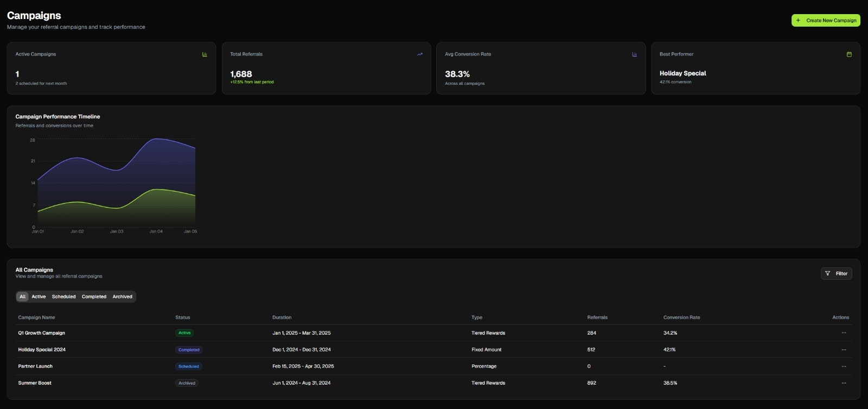Click the date range Jan 1, 2025 - Mar 31, 2025
The height and width of the screenshot is (409, 868).
(x=302, y=333)
